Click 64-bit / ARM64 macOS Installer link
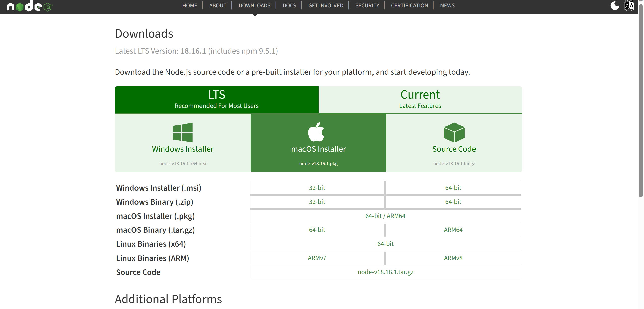 [x=385, y=216]
